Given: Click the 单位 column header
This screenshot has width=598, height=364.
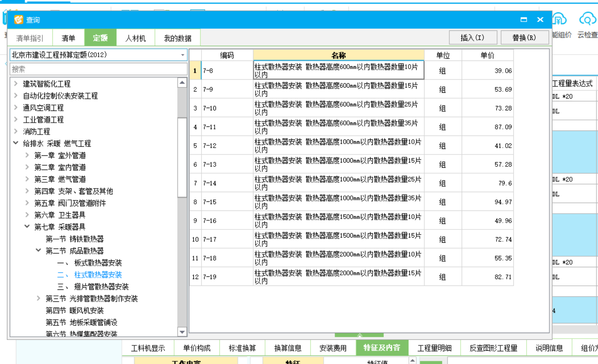Looking at the screenshot, I should [443, 55].
